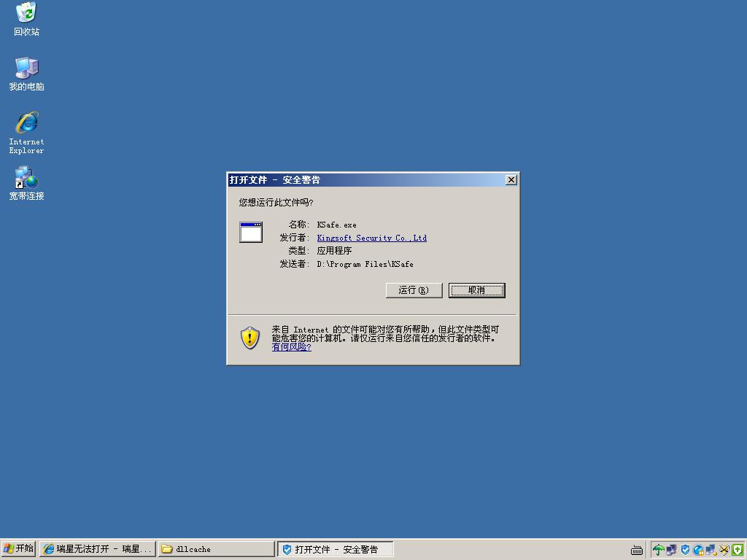The width and height of the screenshot is (747, 560).
Task: Click the yellow crossed-swords shield tray icon
Action: [x=724, y=550]
